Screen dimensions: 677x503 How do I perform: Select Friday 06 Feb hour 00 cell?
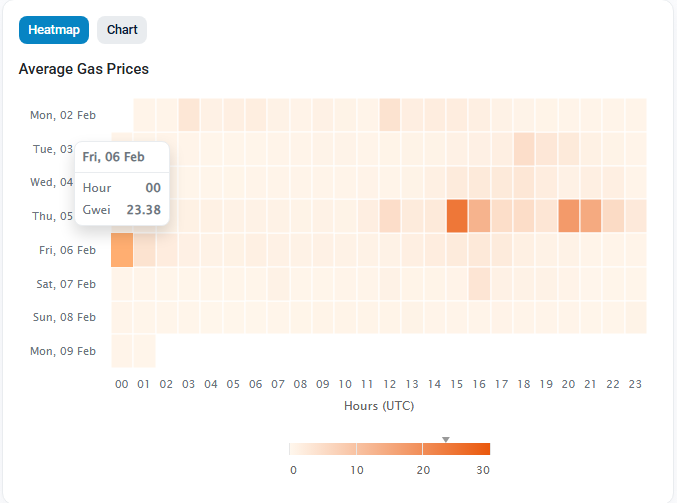(122, 250)
